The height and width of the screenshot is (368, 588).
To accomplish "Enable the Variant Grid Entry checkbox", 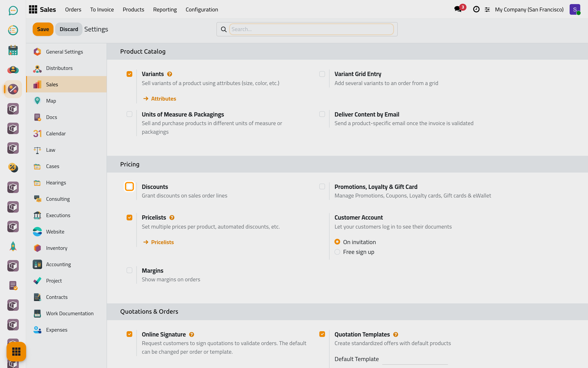I will pyautogui.click(x=322, y=74).
